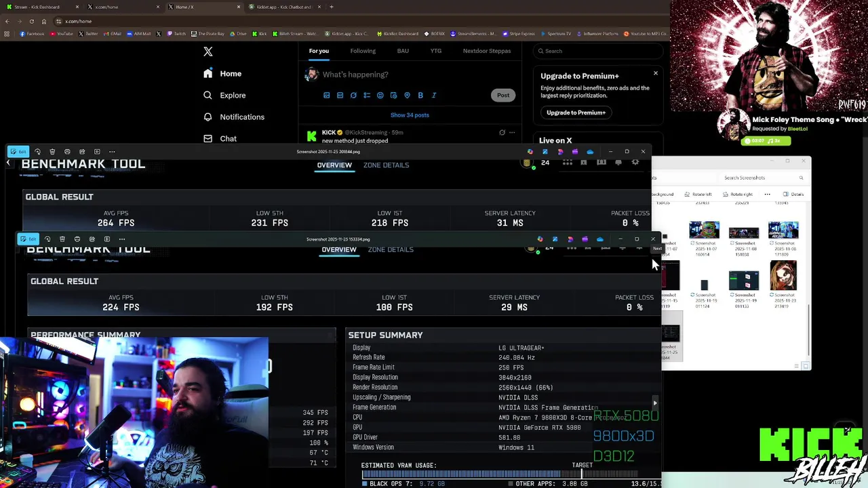The width and height of the screenshot is (868, 488).
Task: Switch to the Following tab on X
Action: (x=363, y=51)
